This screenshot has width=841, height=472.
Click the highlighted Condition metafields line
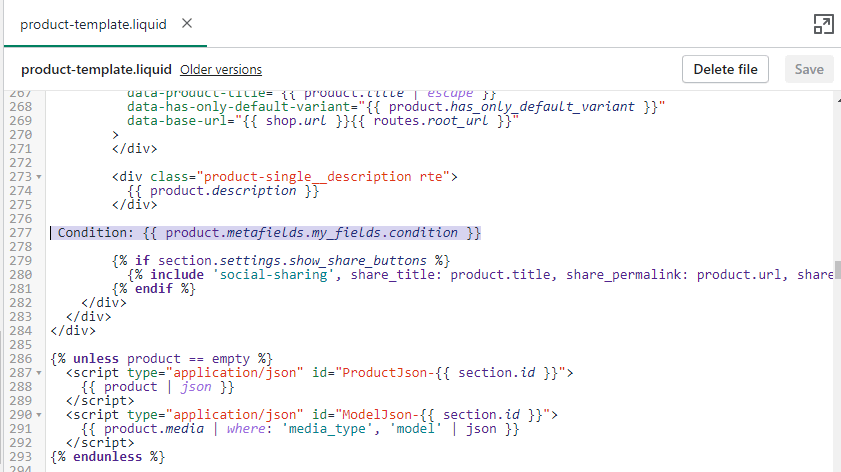click(270, 233)
